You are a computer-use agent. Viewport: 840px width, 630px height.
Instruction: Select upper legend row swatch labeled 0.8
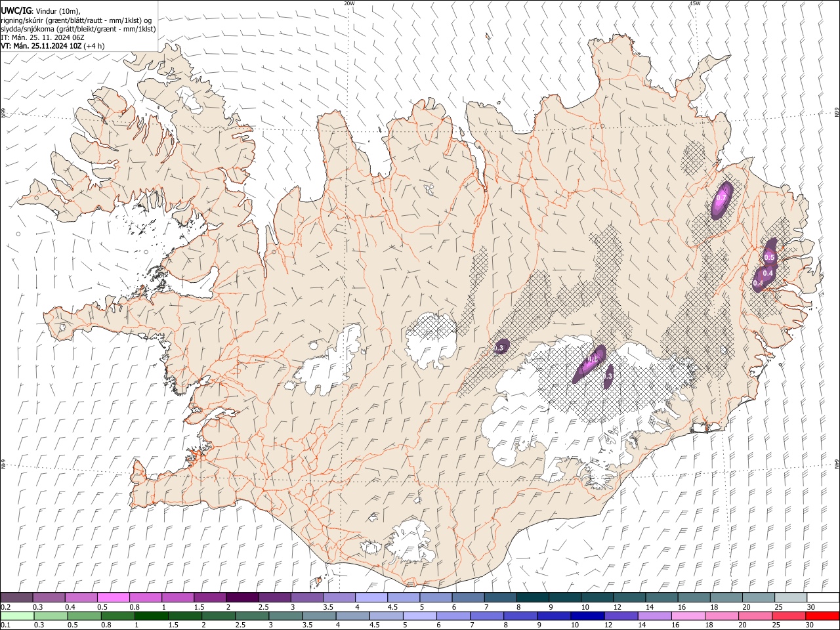(145, 597)
